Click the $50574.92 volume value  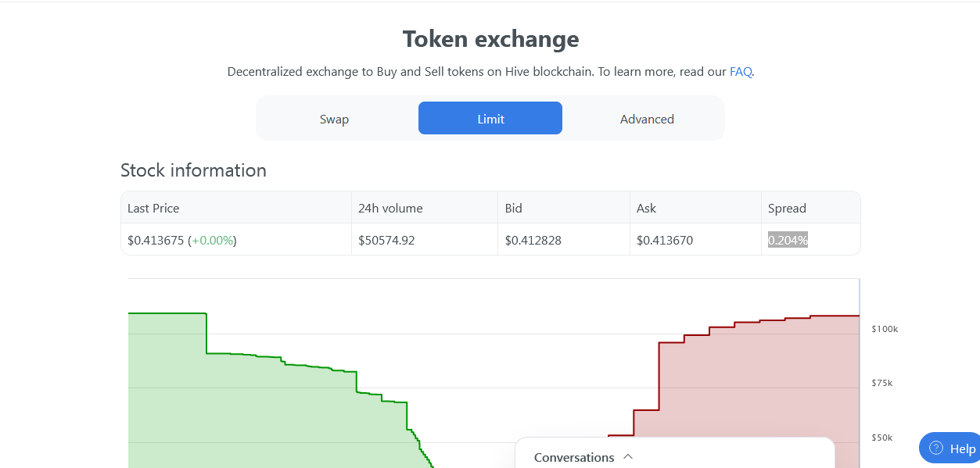pyautogui.click(x=386, y=241)
